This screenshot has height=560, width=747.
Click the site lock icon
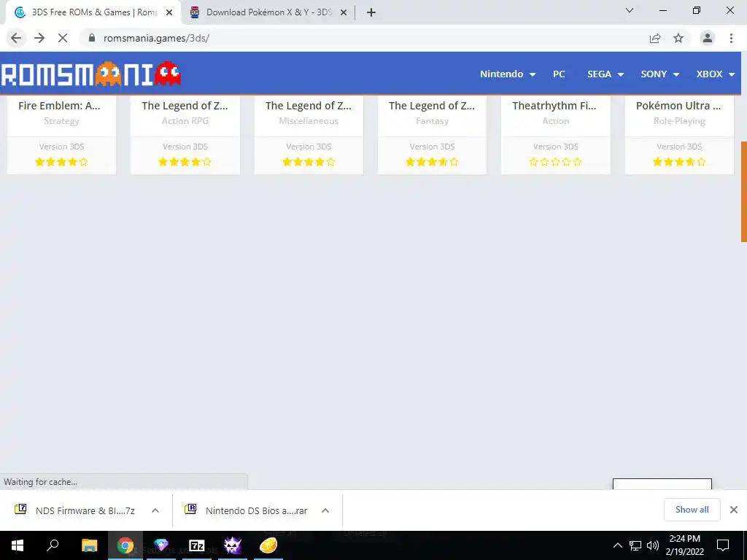[x=92, y=38]
